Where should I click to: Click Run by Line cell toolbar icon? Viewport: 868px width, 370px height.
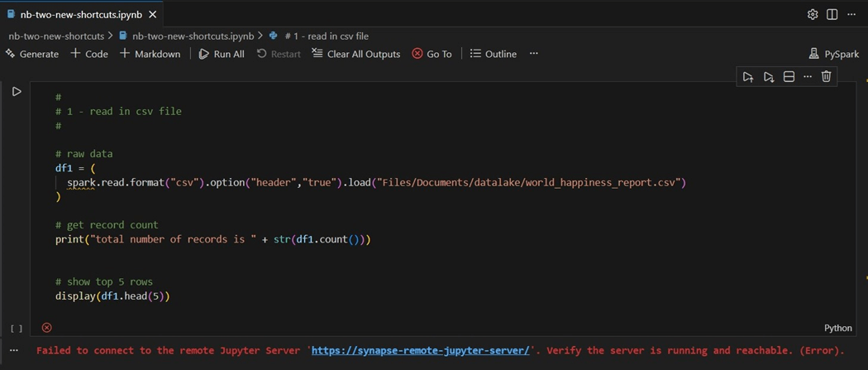[x=748, y=76]
